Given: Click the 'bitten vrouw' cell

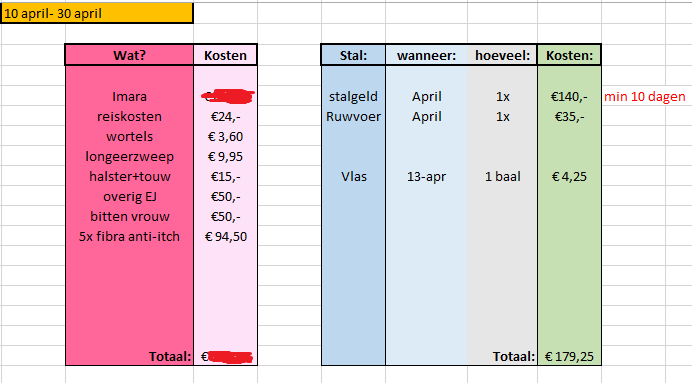Looking at the screenshot, I should pyautogui.click(x=129, y=216).
